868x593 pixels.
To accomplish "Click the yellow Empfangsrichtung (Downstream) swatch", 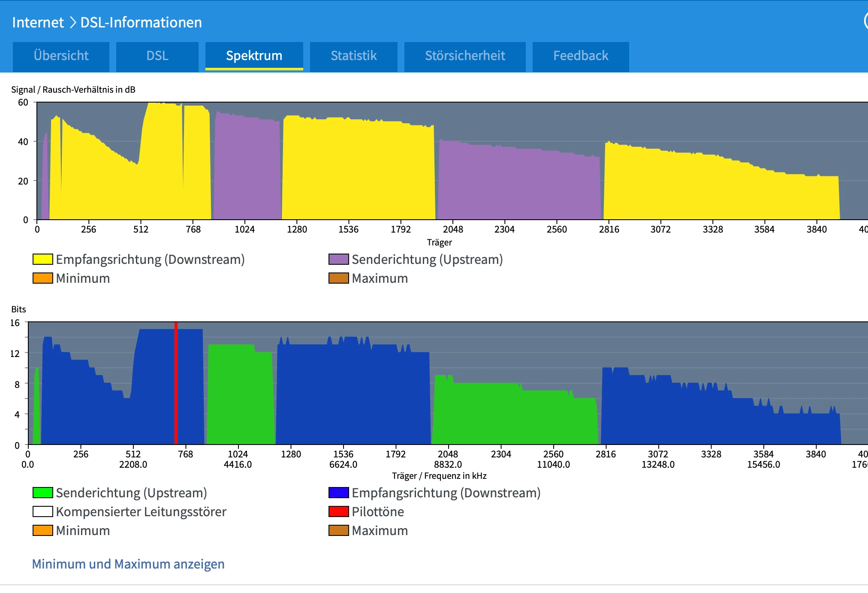I will click(43, 259).
